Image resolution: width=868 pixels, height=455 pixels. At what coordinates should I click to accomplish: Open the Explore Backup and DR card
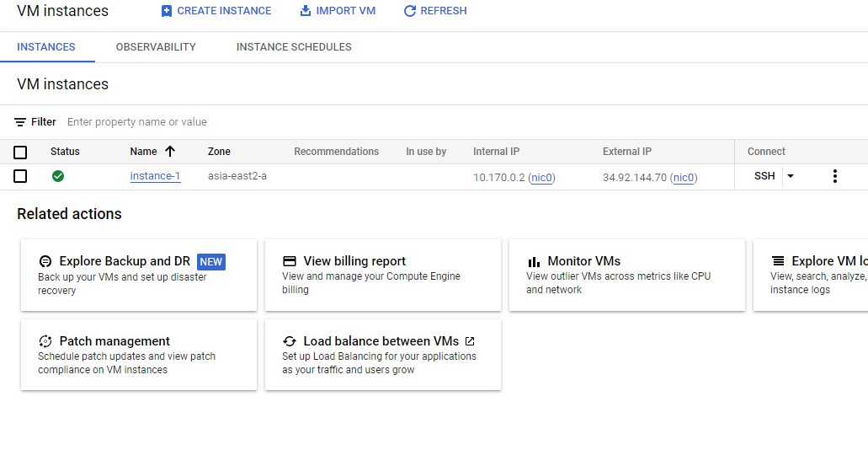[x=139, y=275]
